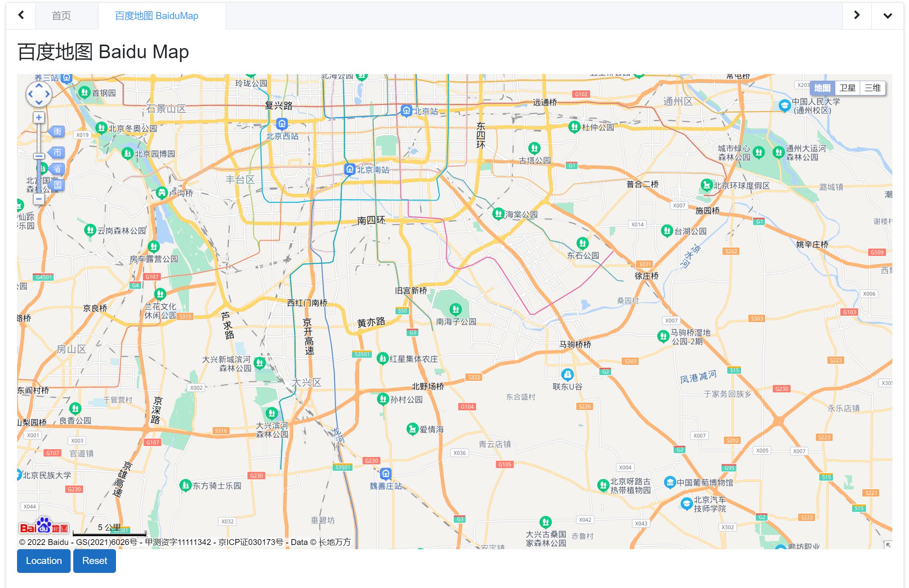Click the 南海子公园 park marker
The width and height of the screenshot is (909, 588).
point(455,310)
